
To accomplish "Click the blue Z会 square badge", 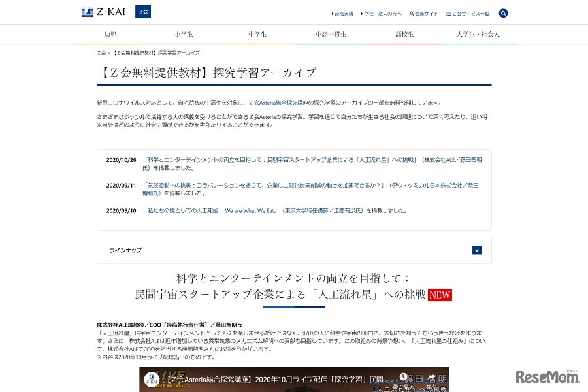I will click(142, 11).
